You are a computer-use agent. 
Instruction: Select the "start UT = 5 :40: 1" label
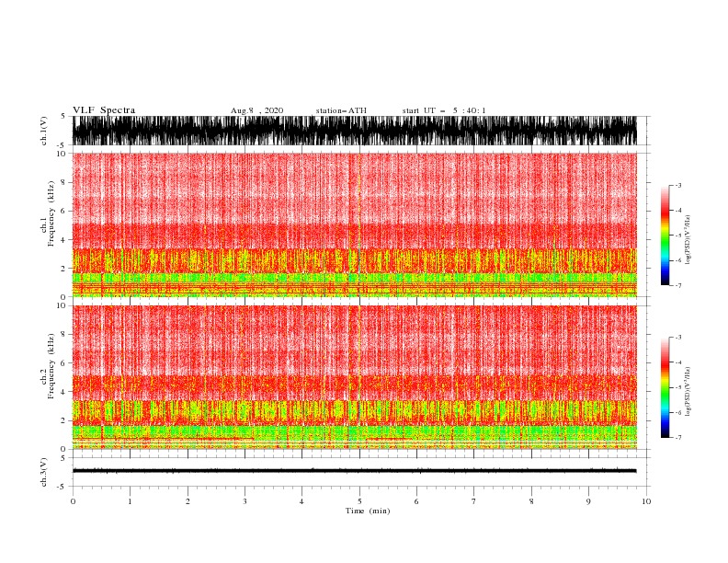(x=444, y=110)
